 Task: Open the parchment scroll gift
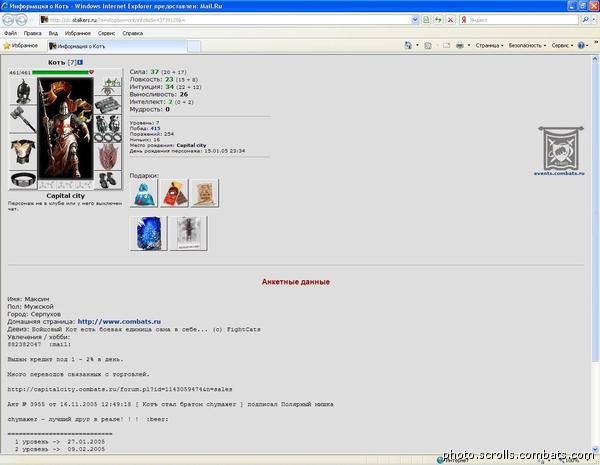point(205,194)
